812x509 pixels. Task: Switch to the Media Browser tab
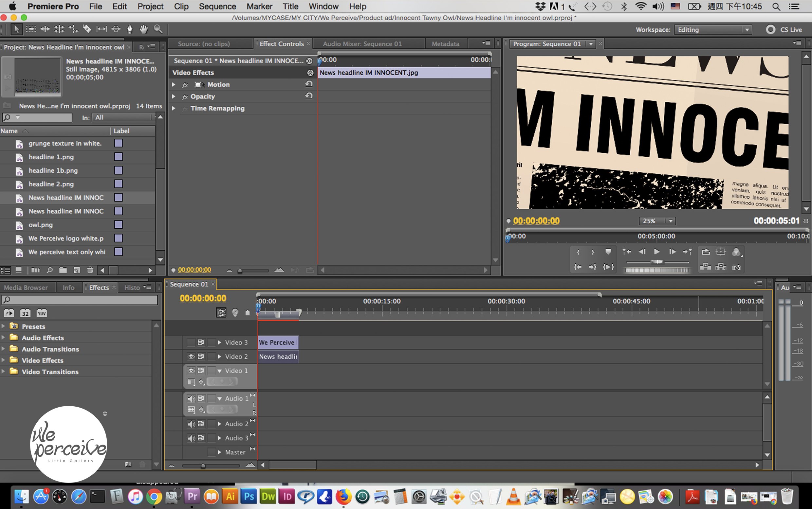click(26, 288)
